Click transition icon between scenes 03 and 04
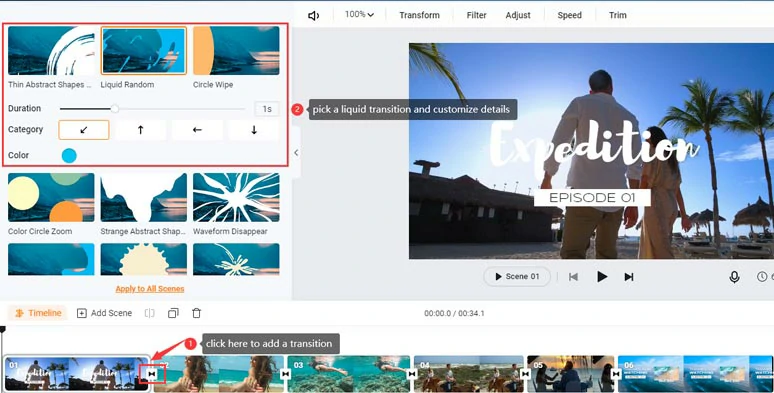 (412, 375)
